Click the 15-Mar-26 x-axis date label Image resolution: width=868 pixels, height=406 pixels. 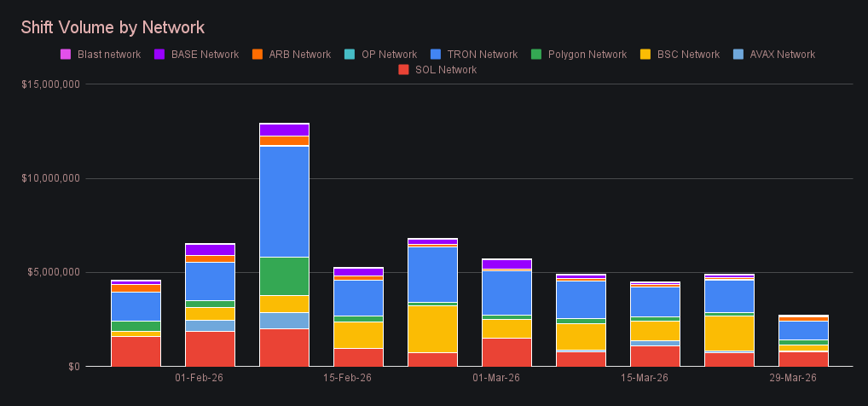pos(644,378)
